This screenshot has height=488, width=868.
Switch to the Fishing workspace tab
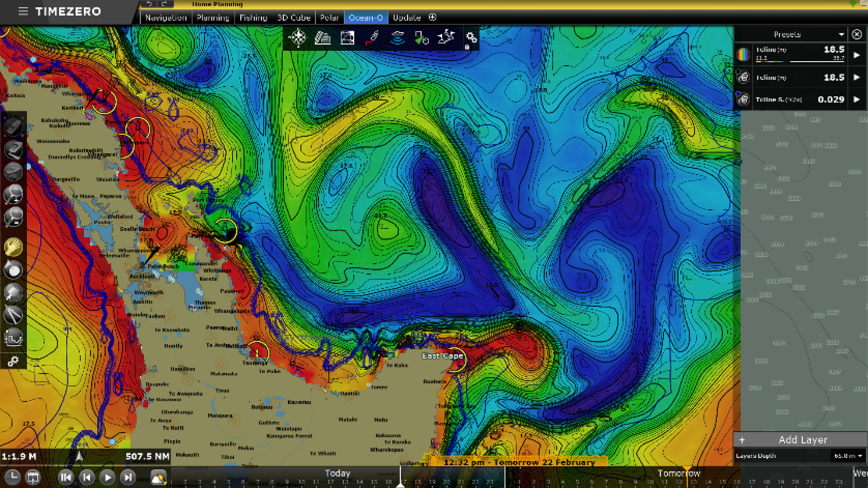(253, 18)
